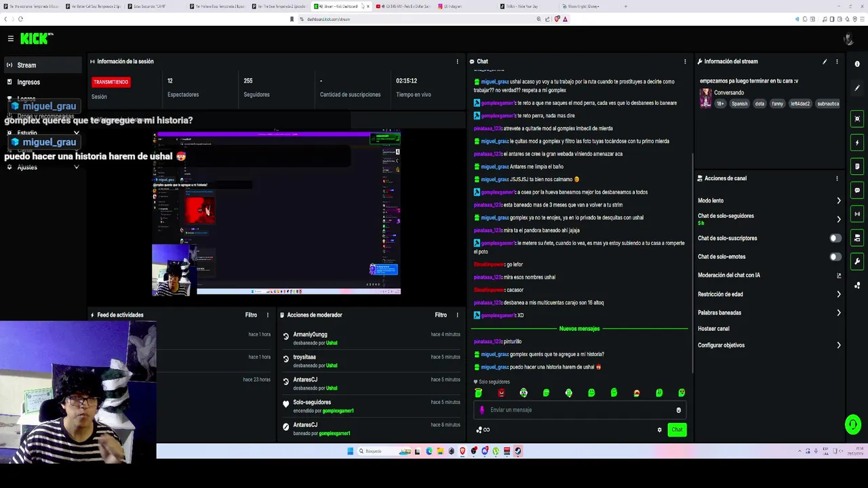The width and height of the screenshot is (868, 488).
Task: Open Información de la sesión options menu
Action: (x=457, y=62)
